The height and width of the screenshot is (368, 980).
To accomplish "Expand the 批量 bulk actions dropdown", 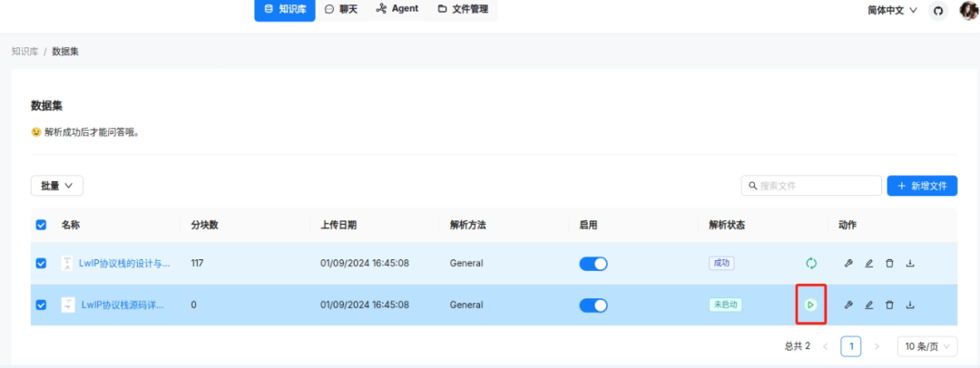I will coord(57,185).
